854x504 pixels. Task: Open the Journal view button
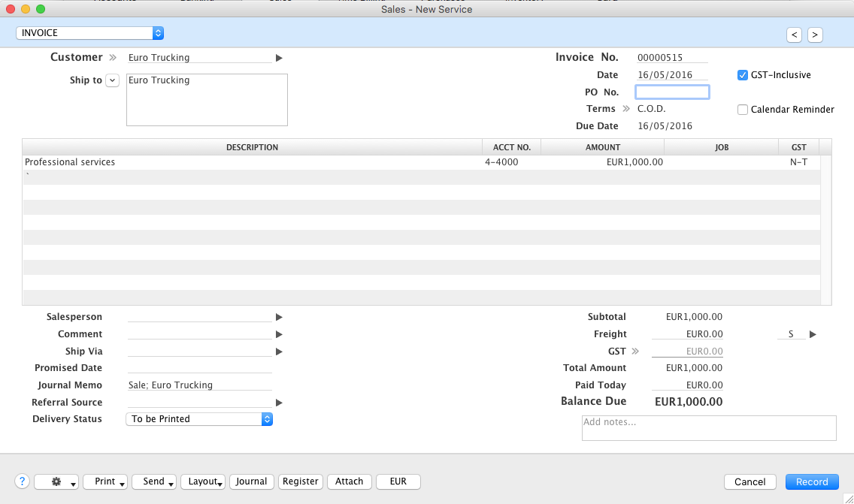251,481
